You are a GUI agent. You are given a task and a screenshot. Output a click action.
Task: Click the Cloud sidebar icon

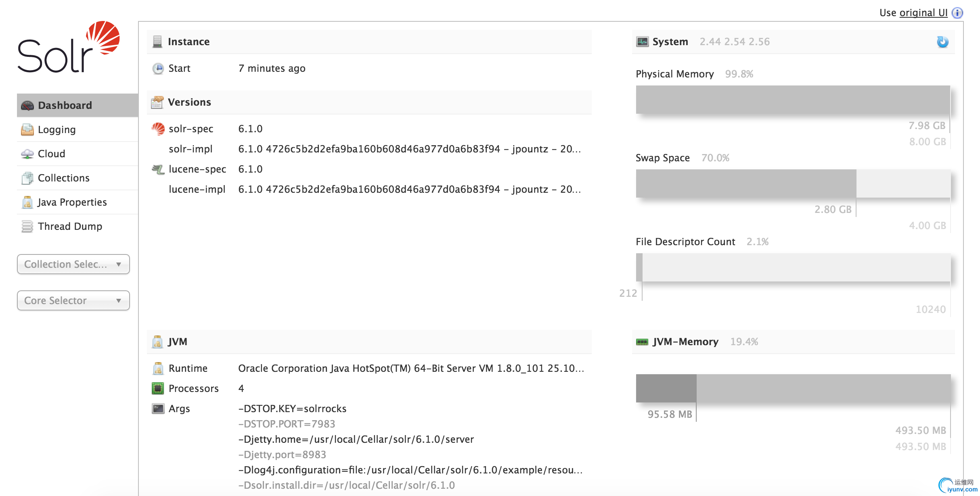27,154
